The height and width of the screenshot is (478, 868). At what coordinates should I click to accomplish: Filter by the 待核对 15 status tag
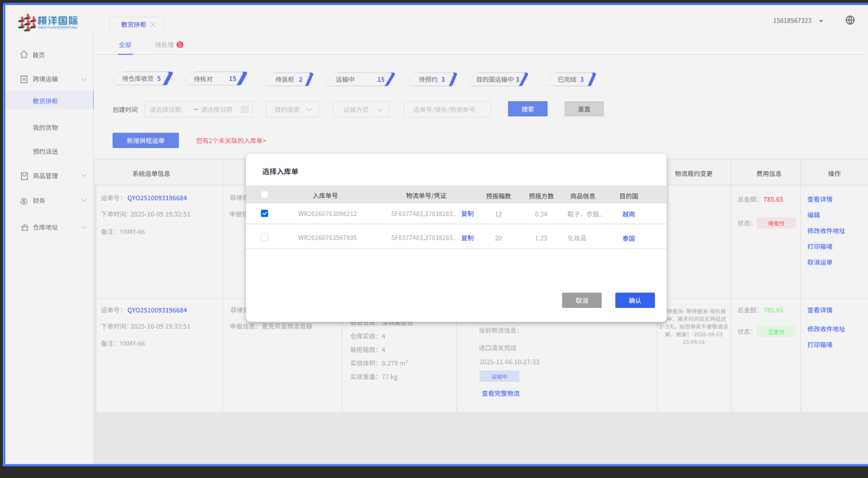215,79
